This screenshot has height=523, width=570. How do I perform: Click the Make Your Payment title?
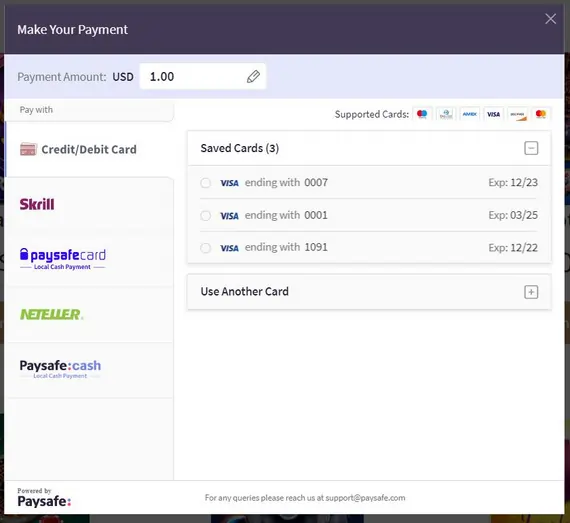point(72,30)
